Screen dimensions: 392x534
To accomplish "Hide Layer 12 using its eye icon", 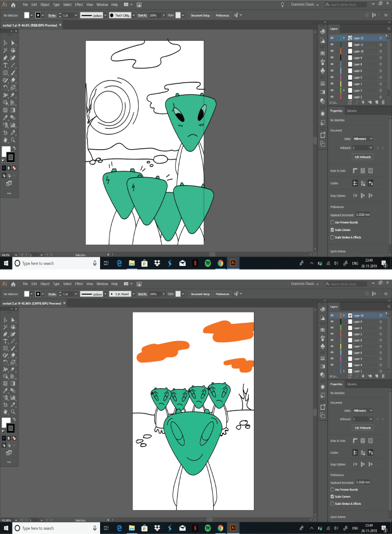I will (x=332, y=38).
